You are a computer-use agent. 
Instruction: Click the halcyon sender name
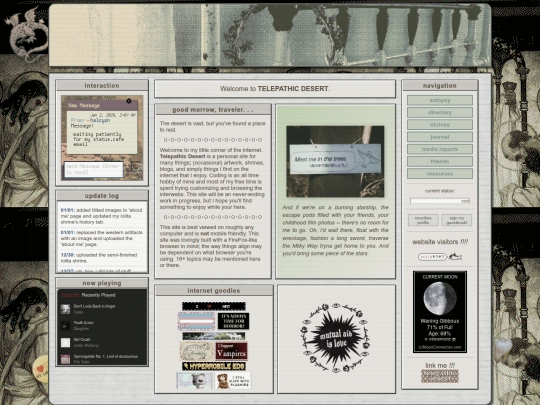click(x=100, y=121)
